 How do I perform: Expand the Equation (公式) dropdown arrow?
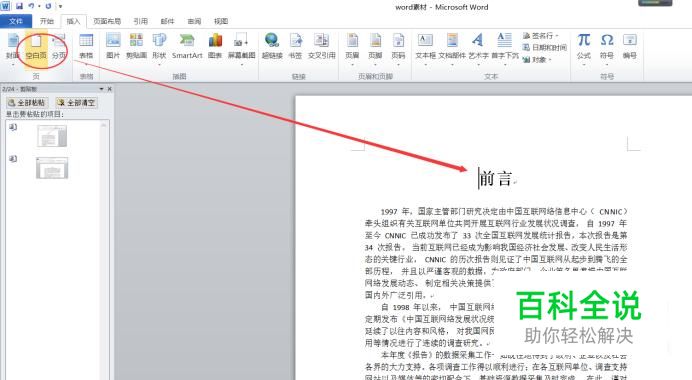(x=583, y=64)
